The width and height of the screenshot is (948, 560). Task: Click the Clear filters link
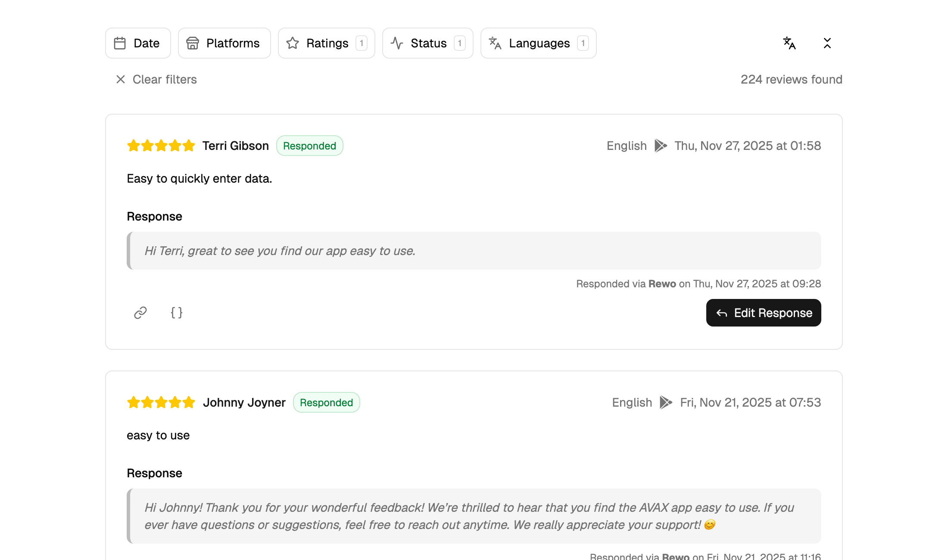(x=165, y=79)
